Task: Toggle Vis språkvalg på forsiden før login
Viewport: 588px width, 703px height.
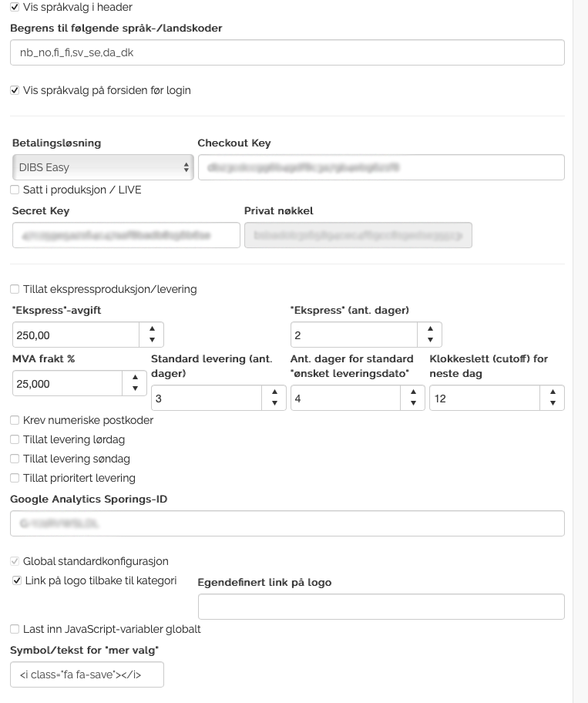Action: [15, 90]
